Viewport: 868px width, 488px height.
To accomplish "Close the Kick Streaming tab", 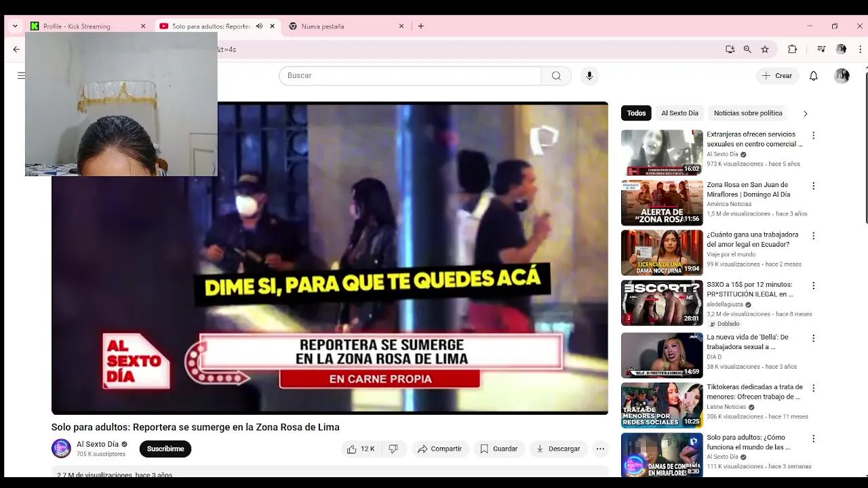I will 143,26.
